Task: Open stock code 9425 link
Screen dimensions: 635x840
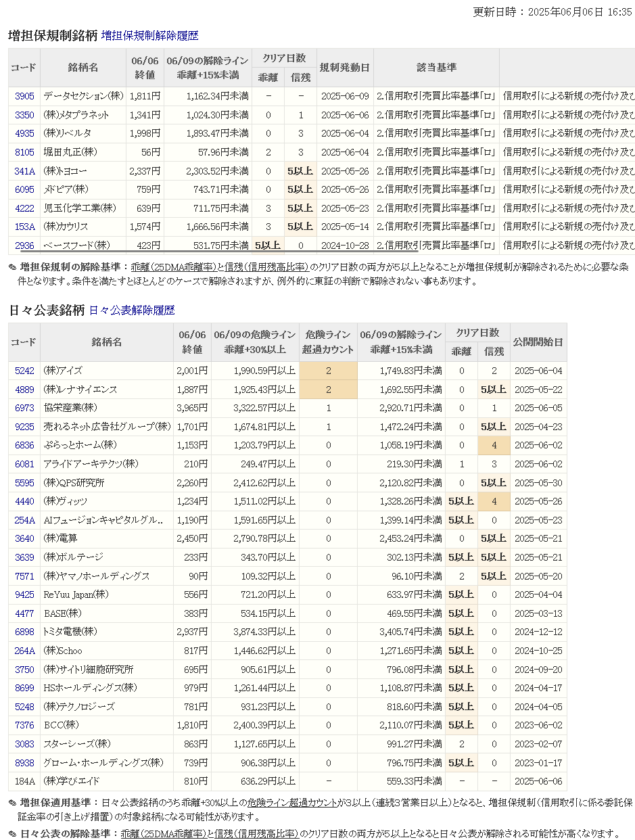Action: click(24, 594)
